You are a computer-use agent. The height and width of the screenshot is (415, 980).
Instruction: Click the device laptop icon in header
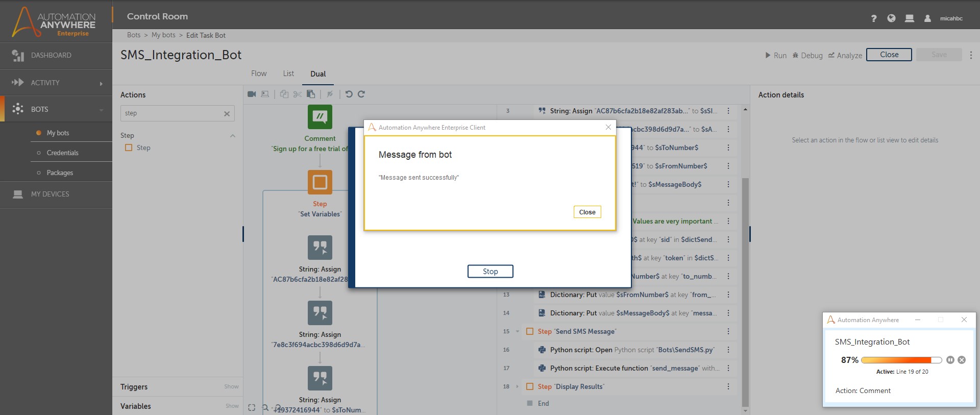pyautogui.click(x=910, y=18)
